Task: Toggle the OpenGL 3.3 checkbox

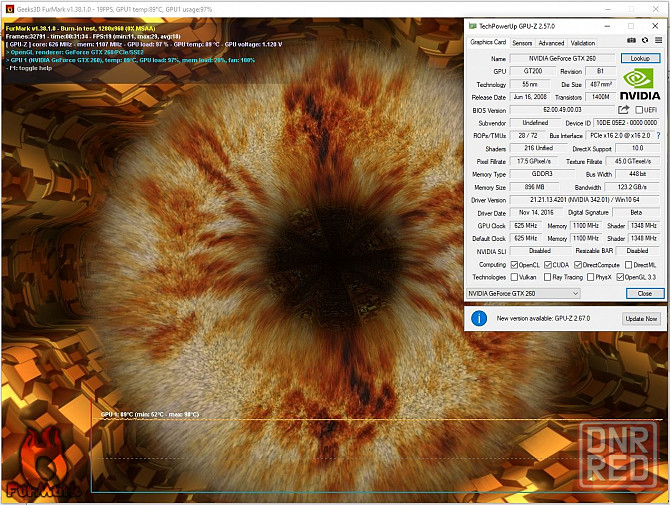Action: coord(620,277)
